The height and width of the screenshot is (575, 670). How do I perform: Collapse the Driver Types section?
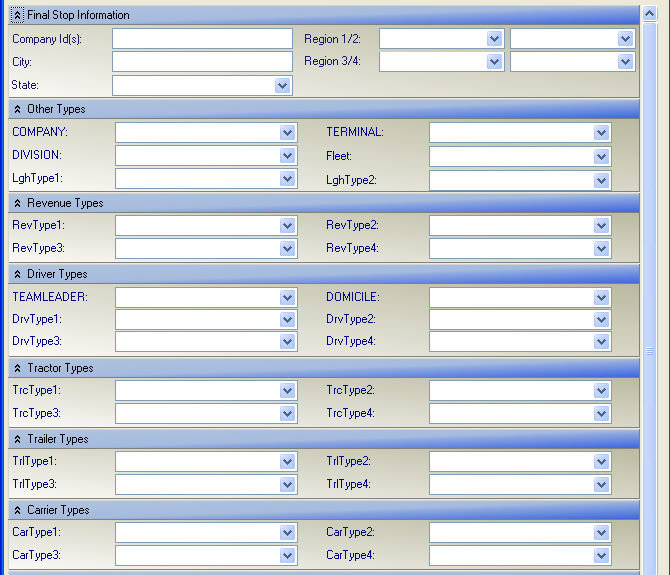tap(17, 274)
